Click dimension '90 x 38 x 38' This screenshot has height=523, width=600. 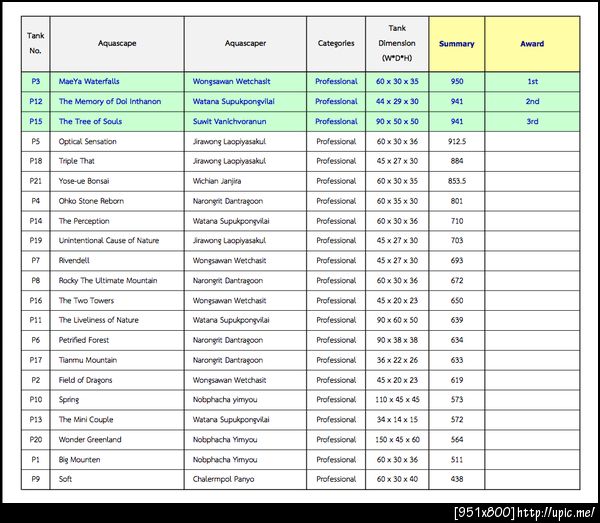click(x=397, y=340)
